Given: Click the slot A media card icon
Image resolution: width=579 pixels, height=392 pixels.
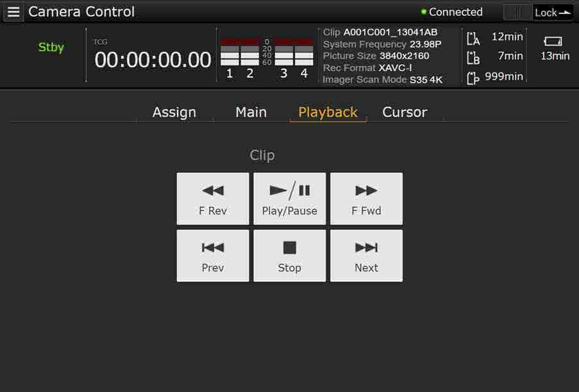Looking at the screenshot, I should pos(473,38).
